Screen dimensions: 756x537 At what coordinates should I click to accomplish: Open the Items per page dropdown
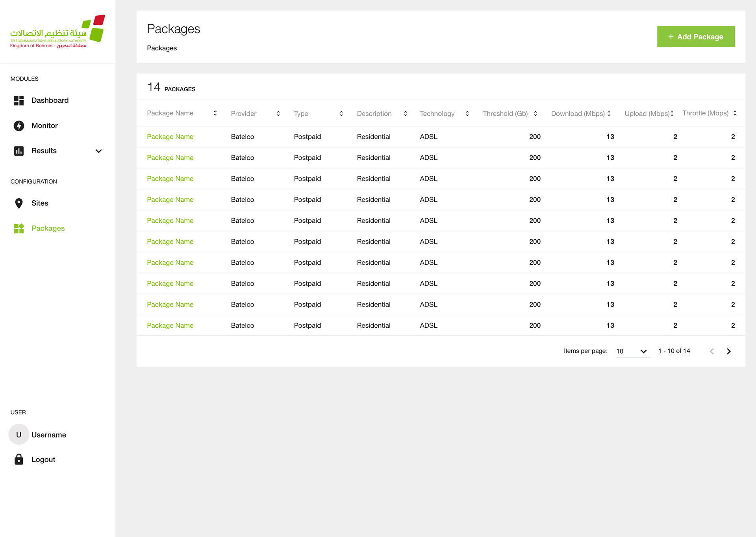coord(632,351)
